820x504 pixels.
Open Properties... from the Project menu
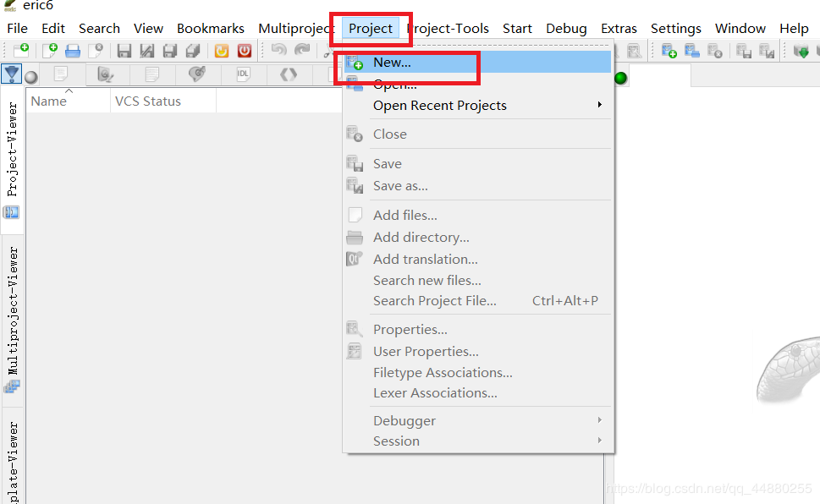(477, 330)
